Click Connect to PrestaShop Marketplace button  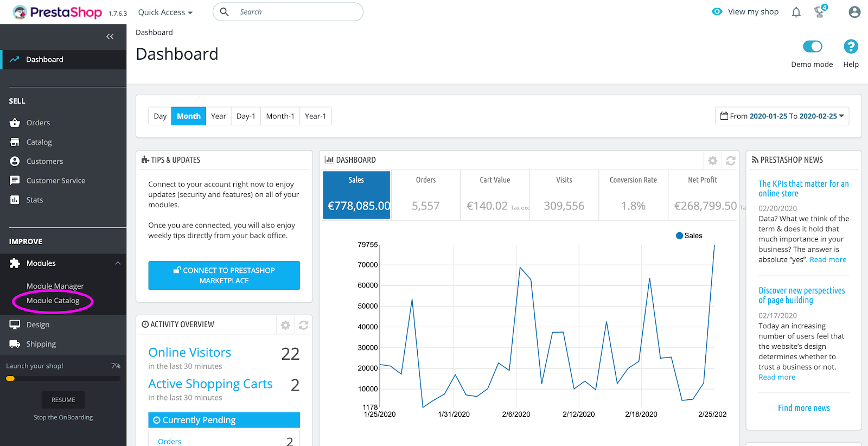pos(224,276)
